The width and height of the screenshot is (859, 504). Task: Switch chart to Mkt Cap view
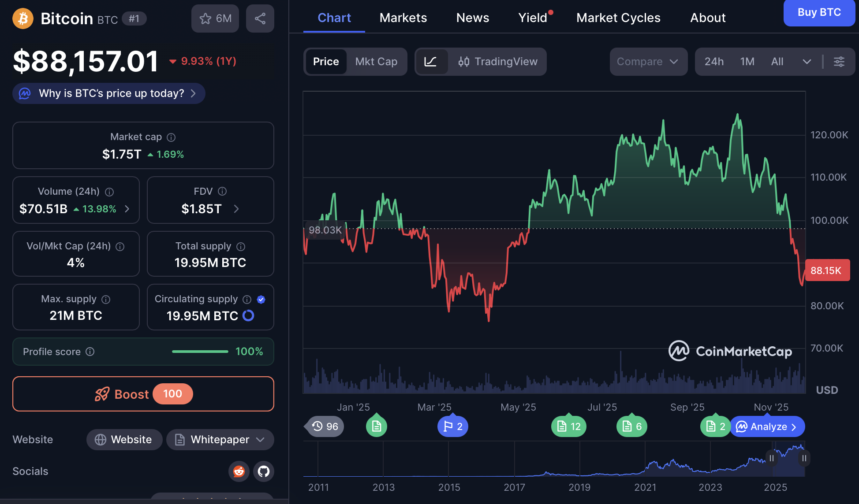376,62
